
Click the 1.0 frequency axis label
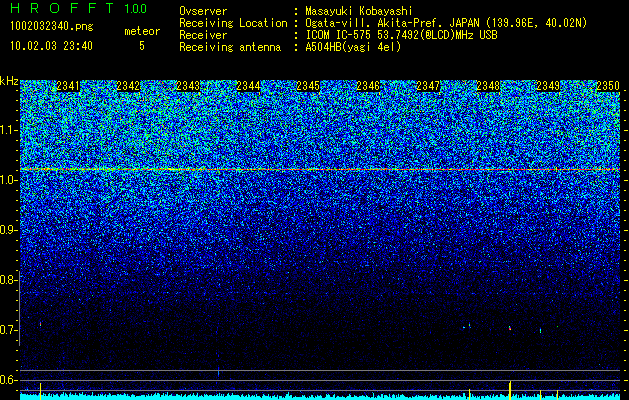click(8, 180)
